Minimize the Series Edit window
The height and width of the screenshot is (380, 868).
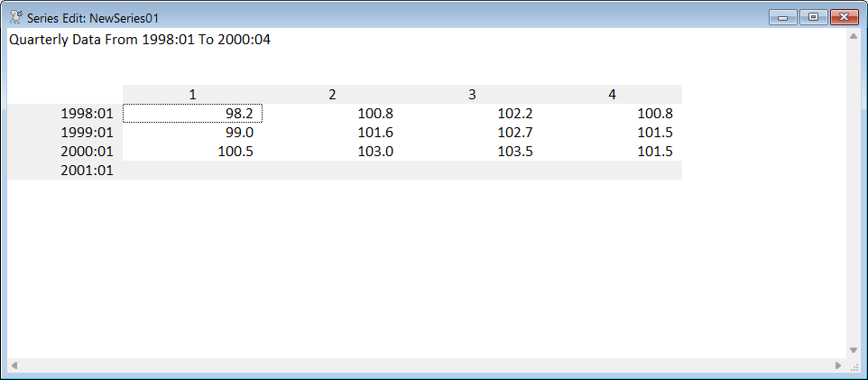[x=781, y=16]
